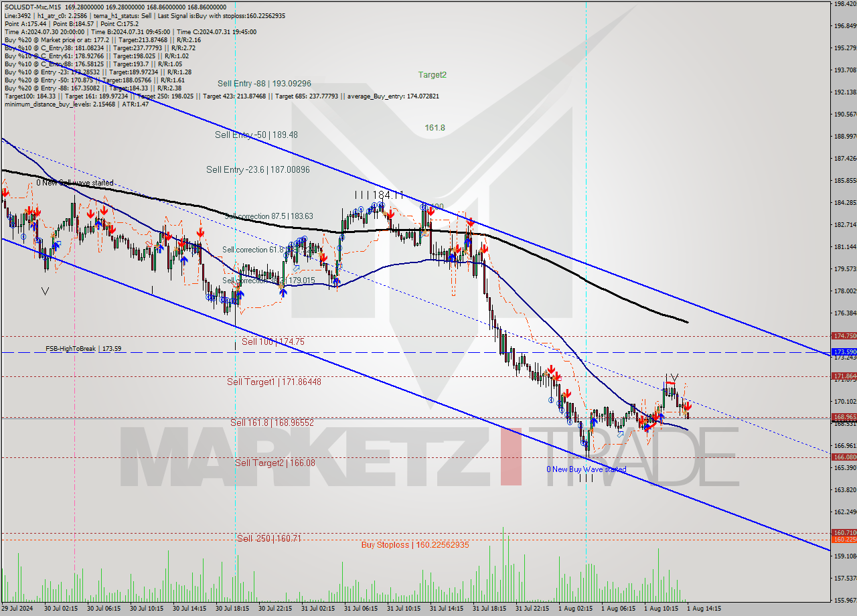Screen dimensions: 857x616
Task: Click the '0 New Sell wave started' annotation
Action: 75,183
